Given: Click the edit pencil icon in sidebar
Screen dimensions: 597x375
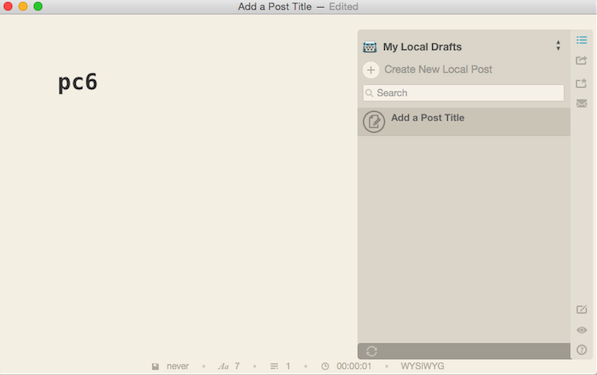Looking at the screenshot, I should pyautogui.click(x=581, y=309).
